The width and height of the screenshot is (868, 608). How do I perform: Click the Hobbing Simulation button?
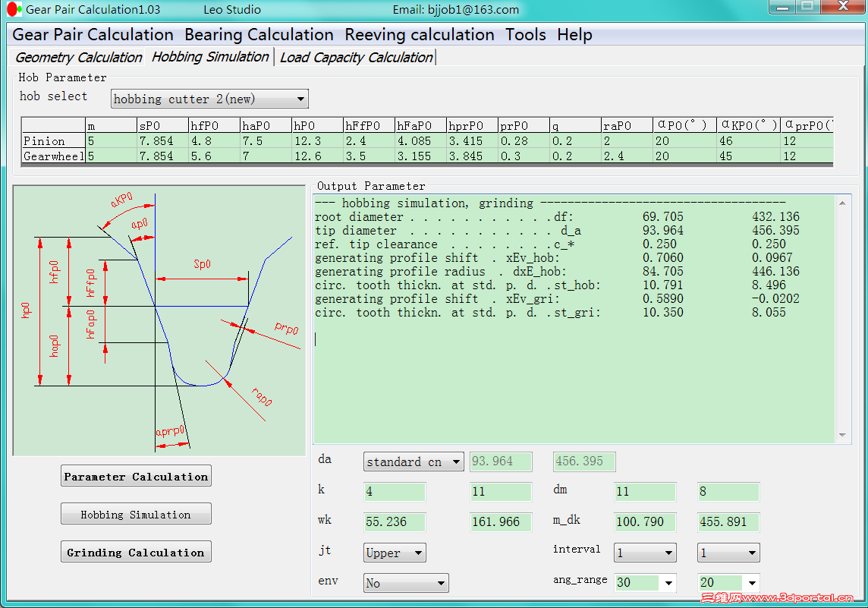tap(136, 514)
